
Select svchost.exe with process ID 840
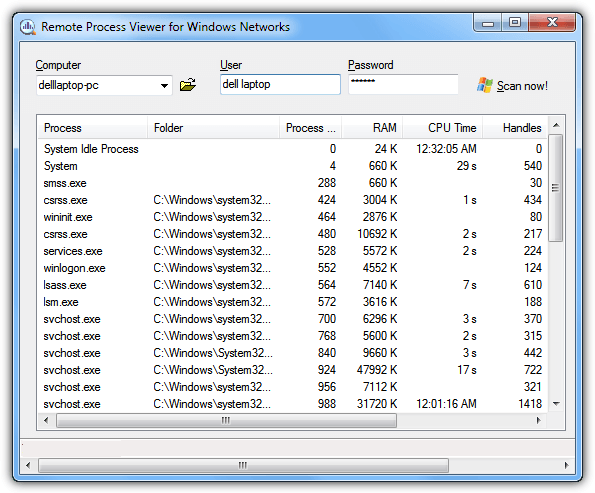pos(293,353)
